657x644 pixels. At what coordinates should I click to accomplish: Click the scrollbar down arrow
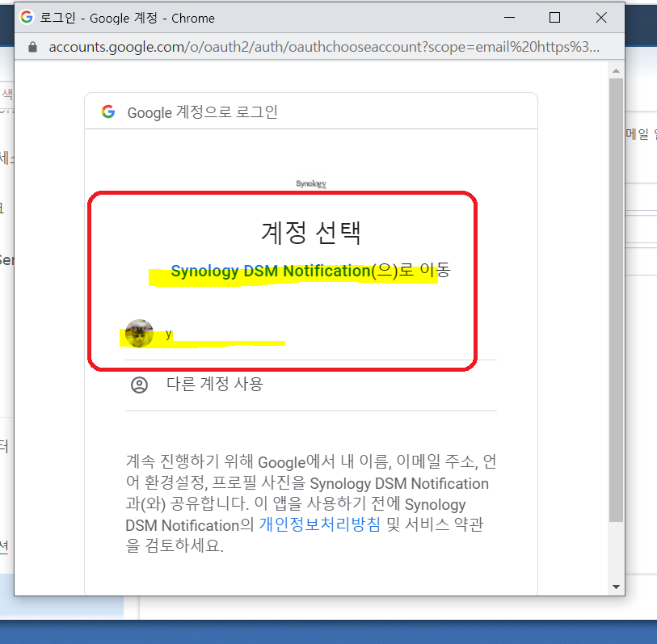pyautogui.click(x=616, y=587)
